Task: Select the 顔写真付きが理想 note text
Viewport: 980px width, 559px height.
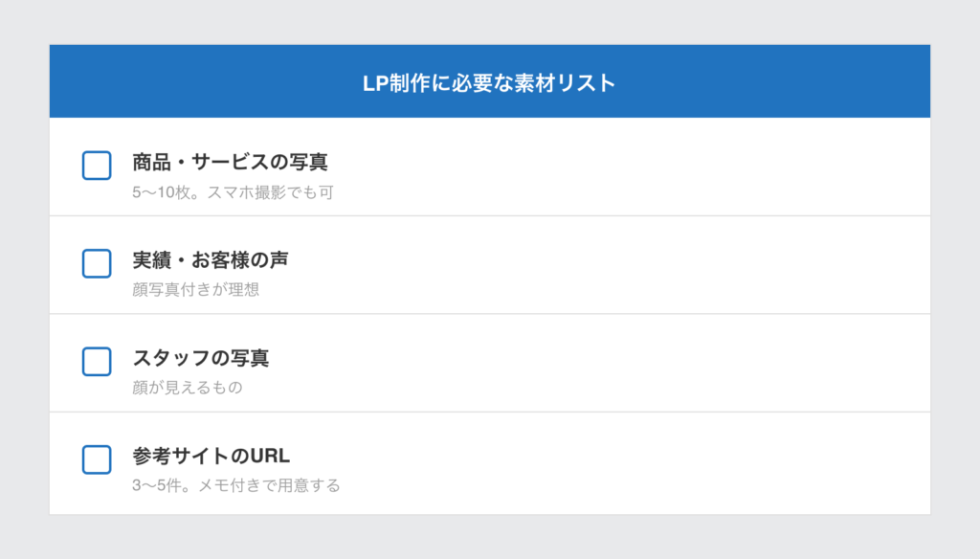Action: click(195, 290)
